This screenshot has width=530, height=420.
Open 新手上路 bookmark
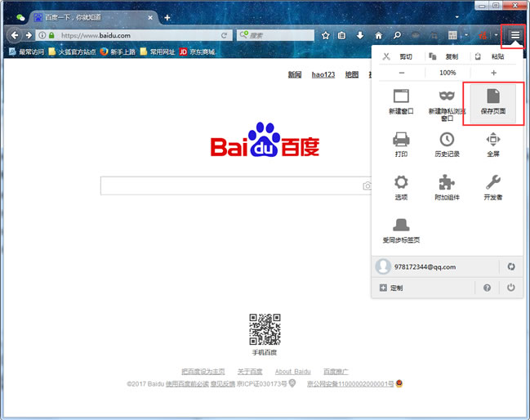point(118,51)
